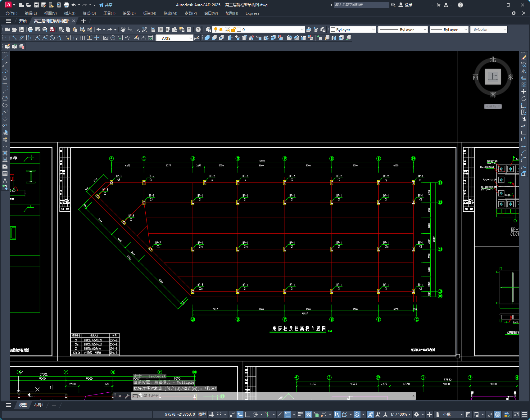
Task: Click the 登录 sign-in button
Action: click(405, 5)
